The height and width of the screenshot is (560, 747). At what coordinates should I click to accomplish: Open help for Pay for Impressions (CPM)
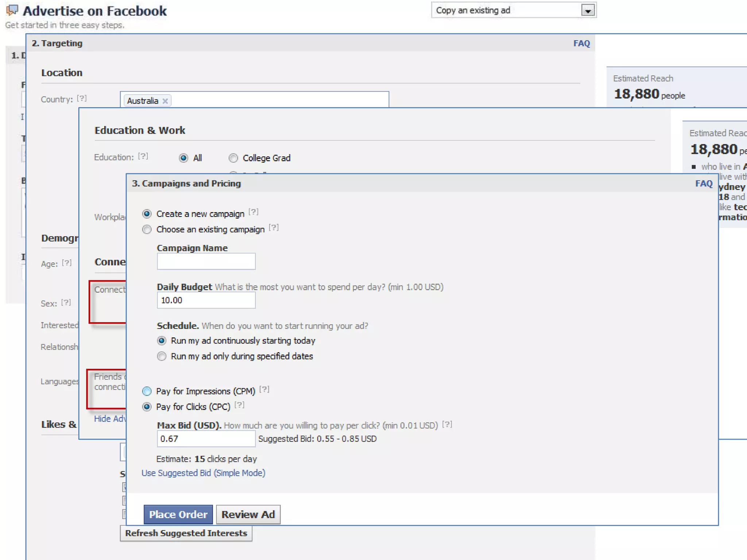[264, 390]
